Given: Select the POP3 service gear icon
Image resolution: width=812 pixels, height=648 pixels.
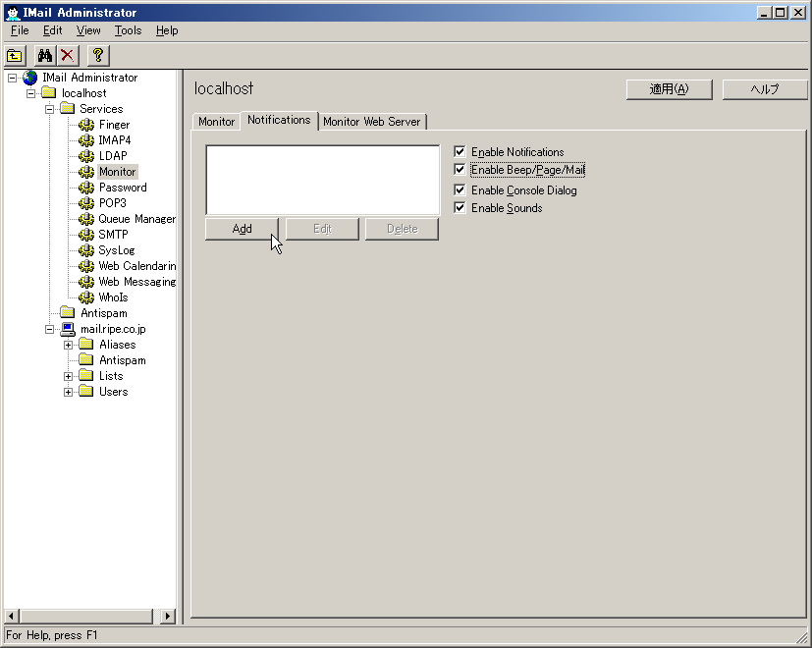Looking at the screenshot, I should tap(86, 203).
